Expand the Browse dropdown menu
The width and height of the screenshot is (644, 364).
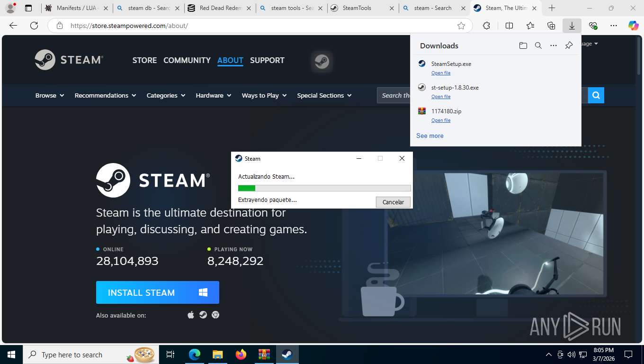pos(50,95)
